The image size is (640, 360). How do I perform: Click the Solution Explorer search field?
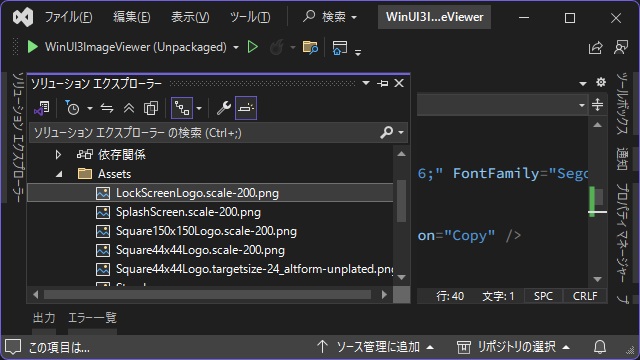204,133
